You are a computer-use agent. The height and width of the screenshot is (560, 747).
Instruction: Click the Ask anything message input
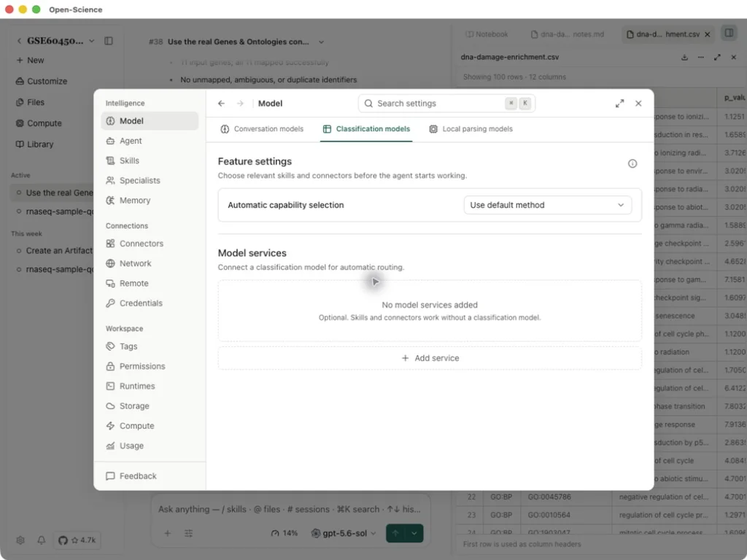click(289, 510)
